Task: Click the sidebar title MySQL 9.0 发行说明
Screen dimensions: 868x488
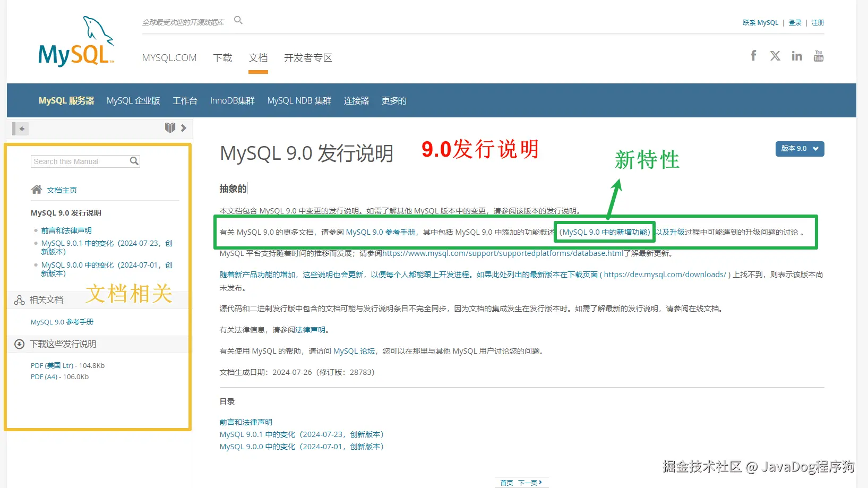Action: coord(66,213)
